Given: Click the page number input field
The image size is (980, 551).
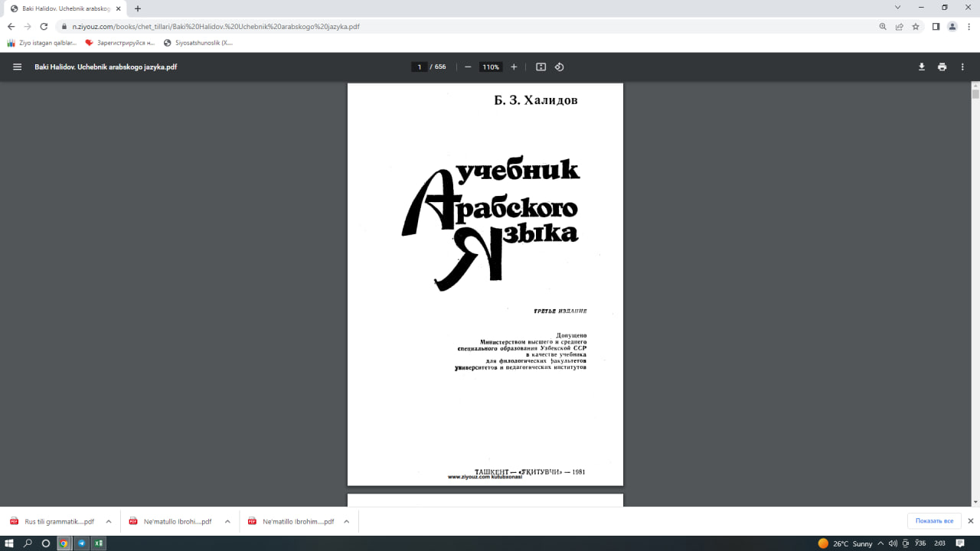Looking at the screenshot, I should point(420,67).
